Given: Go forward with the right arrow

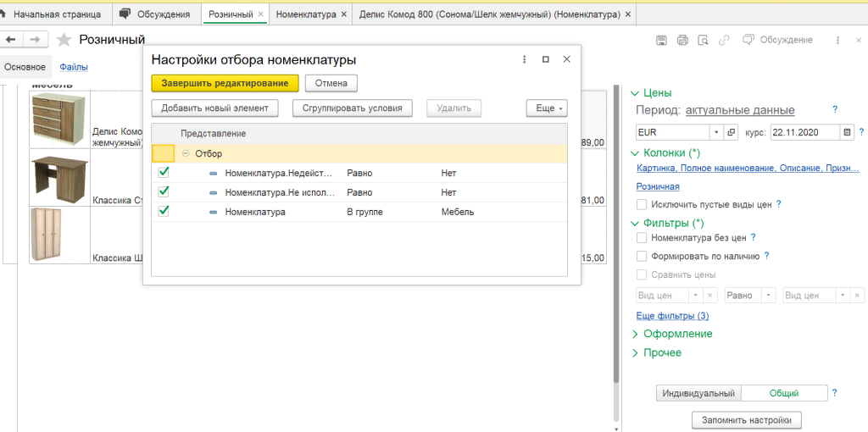Looking at the screenshot, I should tap(35, 39).
